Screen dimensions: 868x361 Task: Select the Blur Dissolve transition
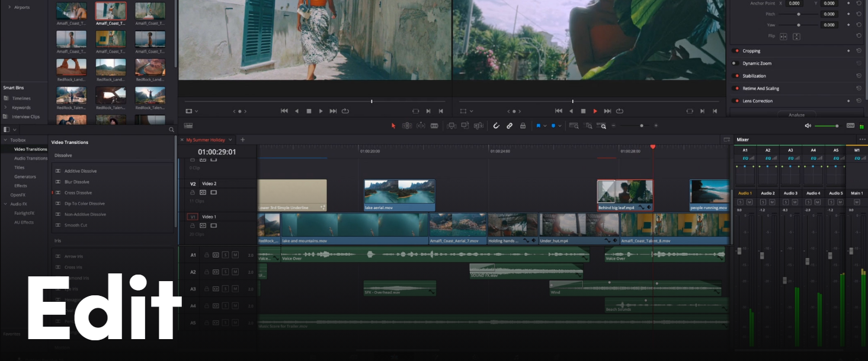[x=77, y=182]
